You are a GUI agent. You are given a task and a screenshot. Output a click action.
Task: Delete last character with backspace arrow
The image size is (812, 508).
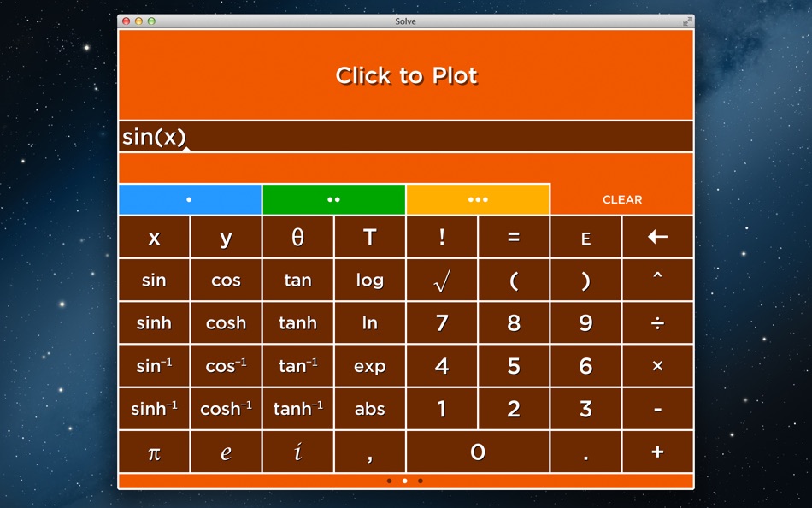657,238
